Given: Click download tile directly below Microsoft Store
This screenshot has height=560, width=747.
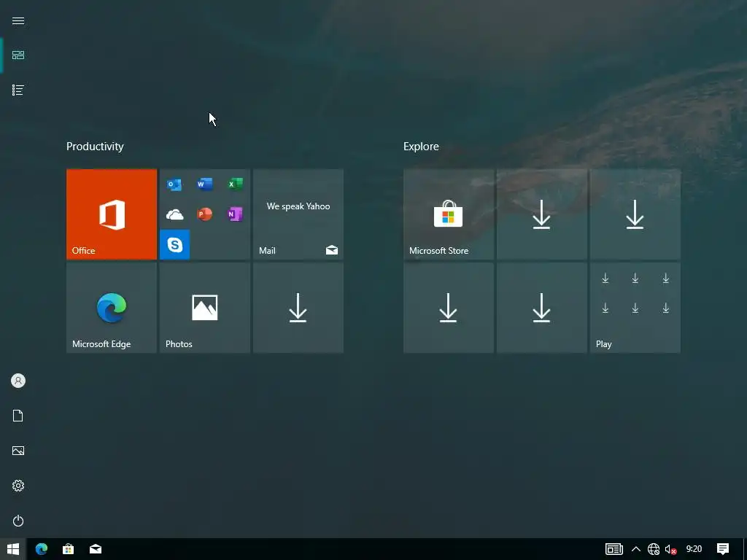Looking at the screenshot, I should (449, 308).
